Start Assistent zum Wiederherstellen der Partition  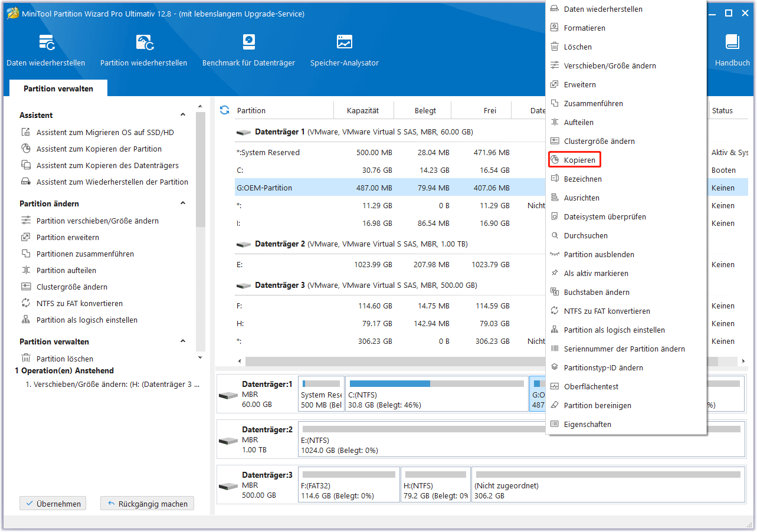coord(112,182)
